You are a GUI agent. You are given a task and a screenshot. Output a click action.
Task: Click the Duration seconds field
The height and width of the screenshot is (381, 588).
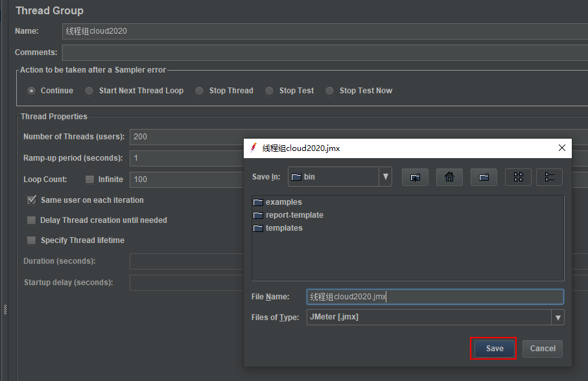point(187,261)
